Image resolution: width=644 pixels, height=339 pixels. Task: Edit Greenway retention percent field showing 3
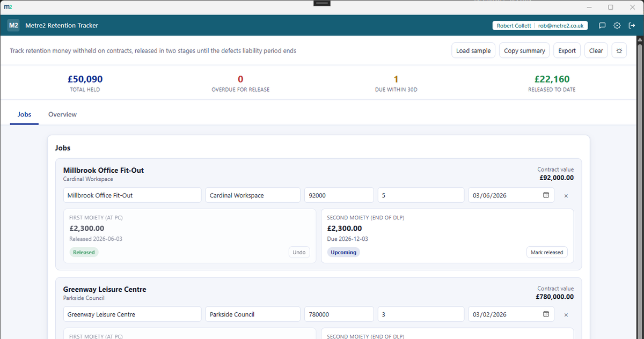click(421, 314)
